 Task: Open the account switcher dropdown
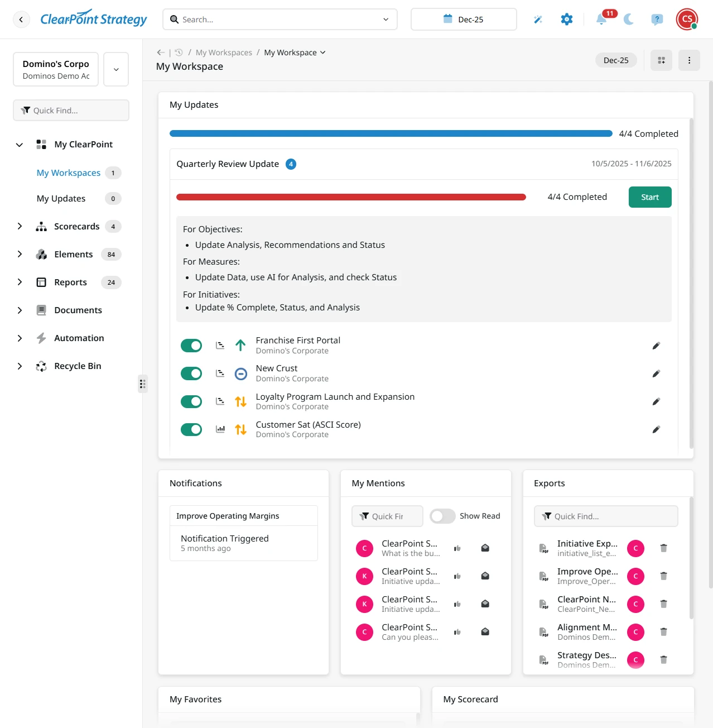coord(116,69)
